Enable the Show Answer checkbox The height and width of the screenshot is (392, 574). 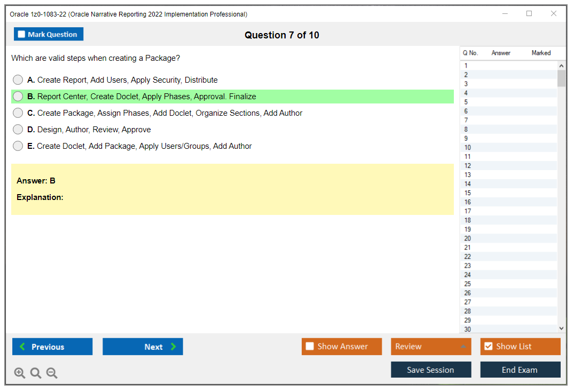click(310, 347)
